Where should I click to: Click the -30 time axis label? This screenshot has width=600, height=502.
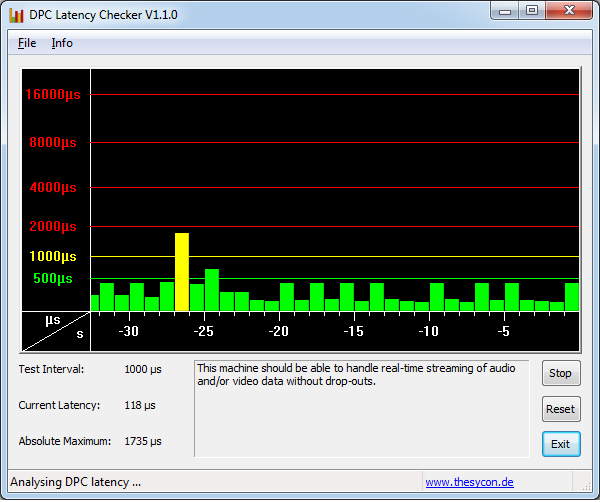129,331
